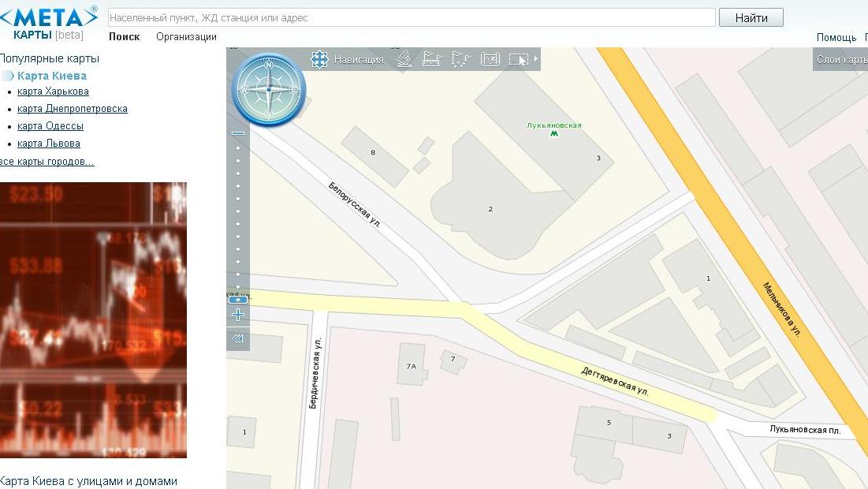Collapse the zoom panel with double chevron
868x489 pixels.
(238, 339)
